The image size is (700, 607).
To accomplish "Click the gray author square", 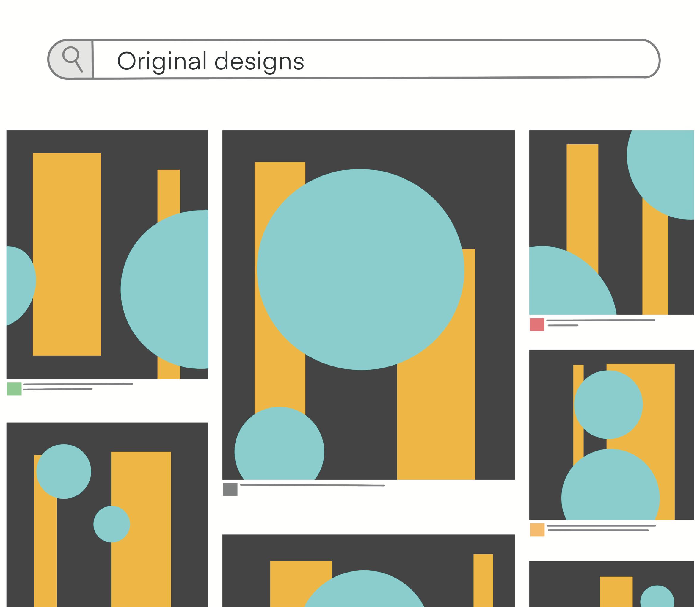I will pos(230,490).
